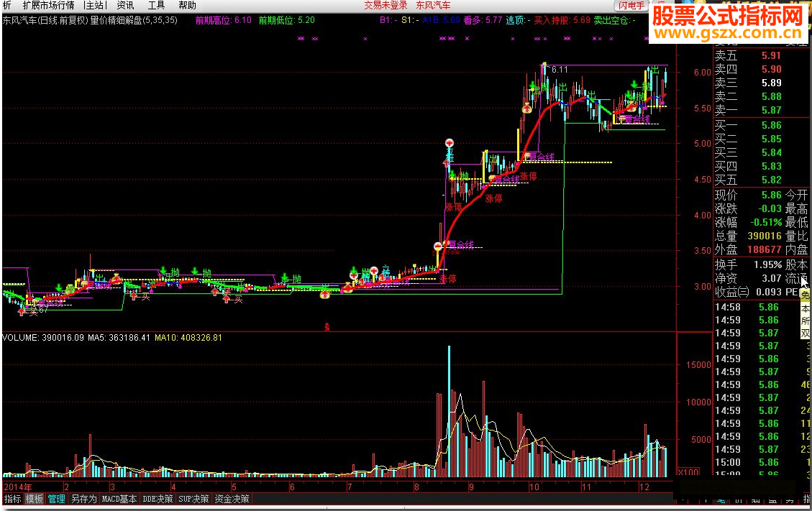Viewport: 812px width, 511px height.
Task: Click the 东风汽车 stock name in title bar
Action: pos(434,6)
